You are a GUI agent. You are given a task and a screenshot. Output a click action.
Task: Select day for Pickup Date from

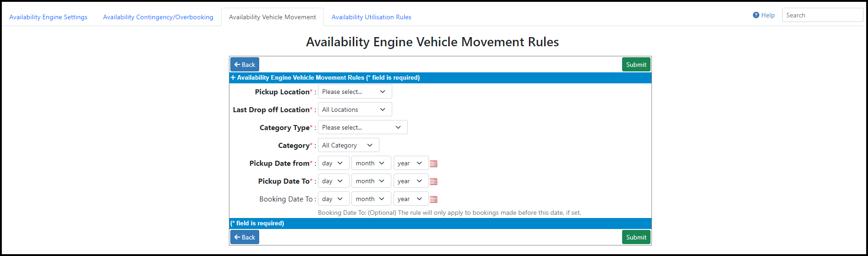(334, 163)
